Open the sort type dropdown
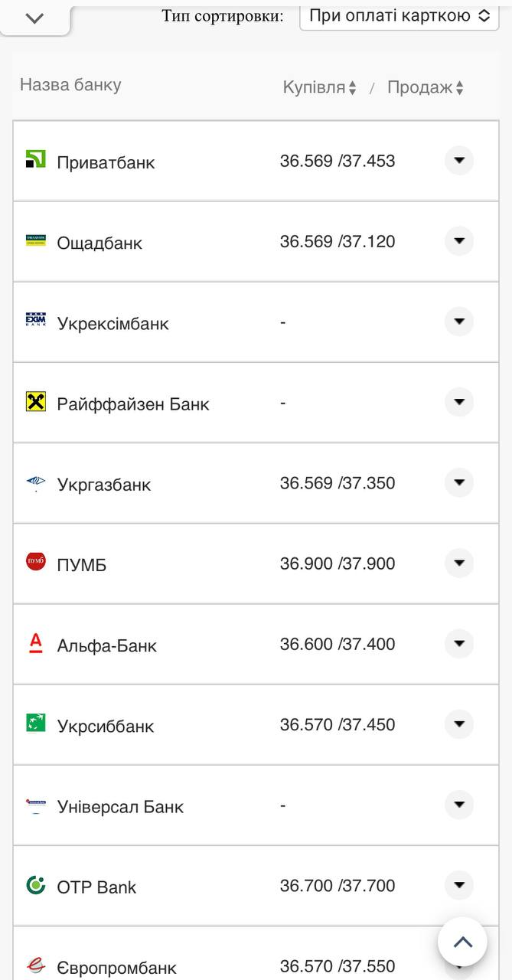 (x=399, y=16)
